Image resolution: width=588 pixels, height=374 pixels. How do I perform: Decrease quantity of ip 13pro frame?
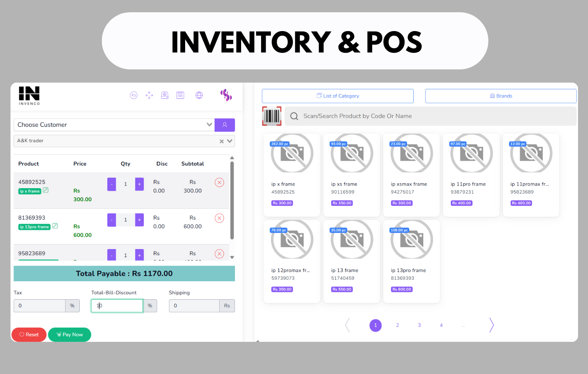point(112,220)
